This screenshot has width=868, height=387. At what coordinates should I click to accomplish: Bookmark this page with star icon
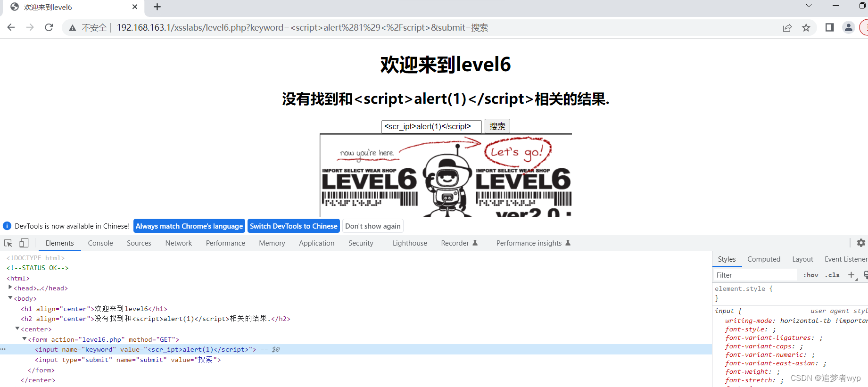click(x=806, y=28)
